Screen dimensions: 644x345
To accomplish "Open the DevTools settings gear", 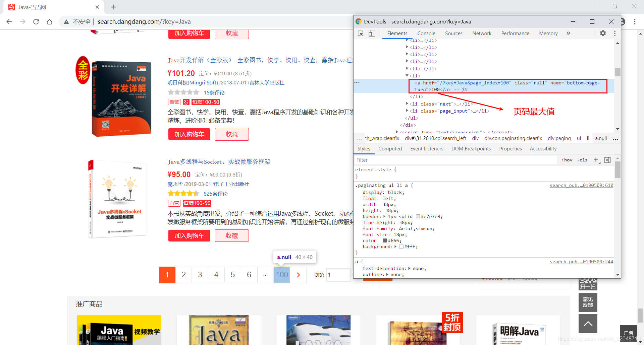I will [603, 33].
